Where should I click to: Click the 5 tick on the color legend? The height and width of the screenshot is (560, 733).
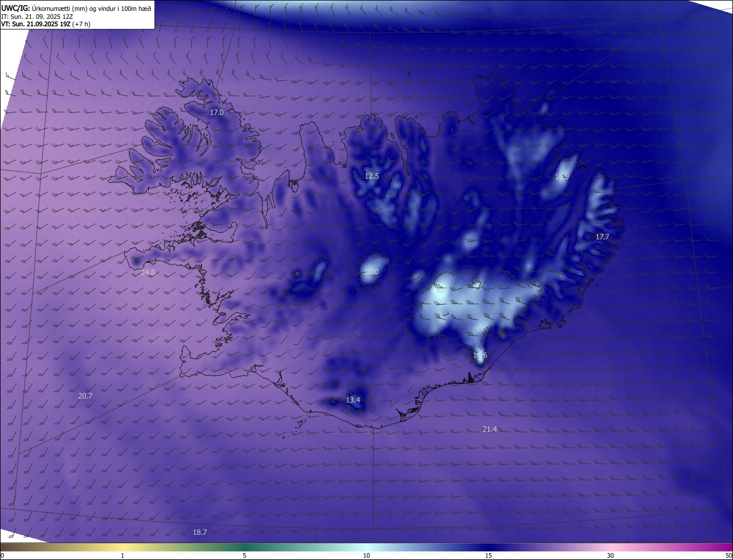click(x=245, y=555)
